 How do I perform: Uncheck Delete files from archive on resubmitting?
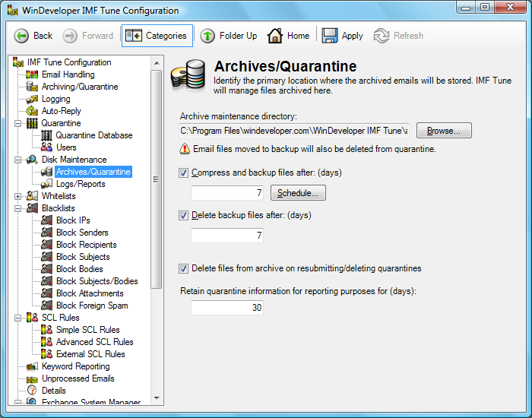coord(184,269)
